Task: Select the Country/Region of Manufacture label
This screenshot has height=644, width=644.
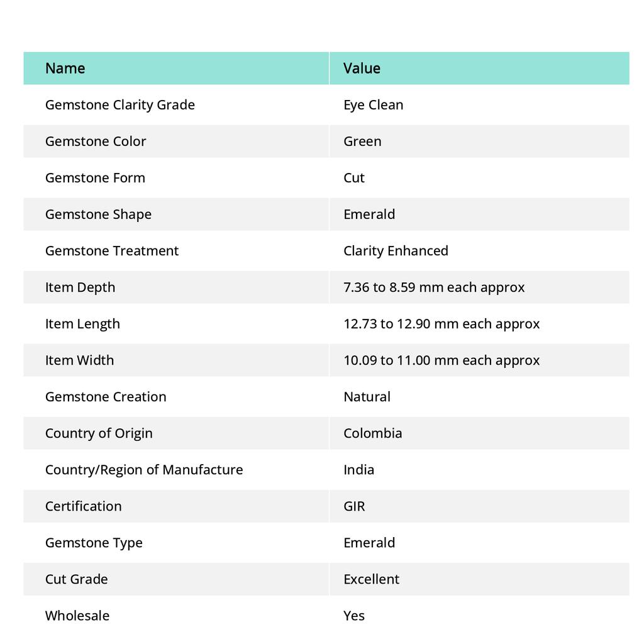Action: click(144, 470)
